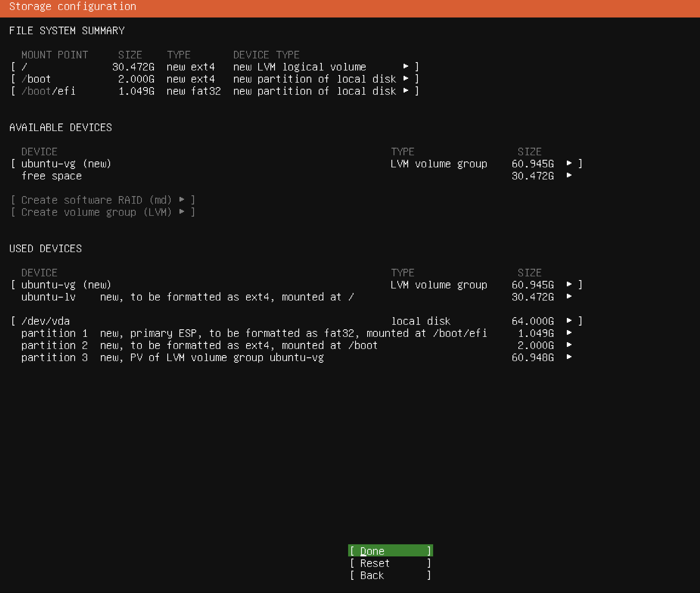Click arrow for partition 3 LVM PV
This screenshot has width=700, height=593.
[x=569, y=357]
